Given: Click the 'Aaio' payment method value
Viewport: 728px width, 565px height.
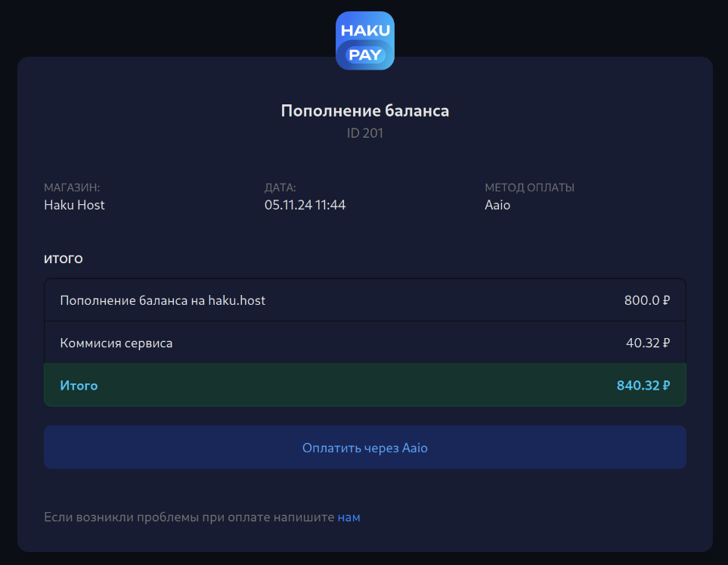Looking at the screenshot, I should [x=497, y=205].
